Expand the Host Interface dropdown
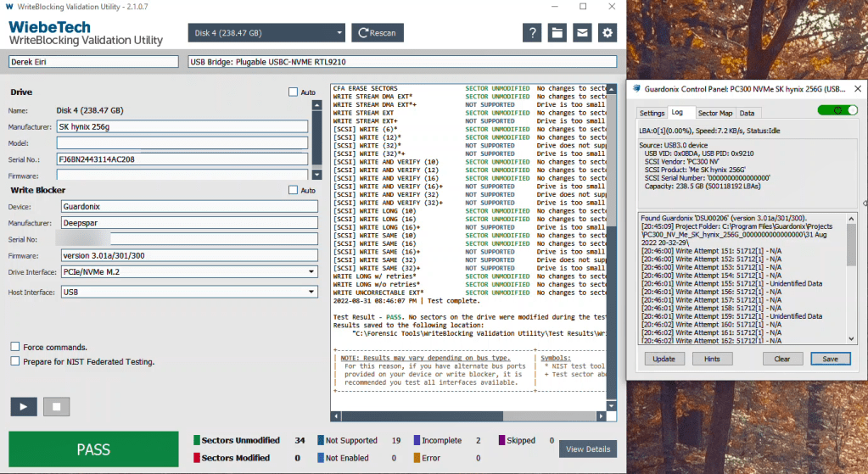Viewport: 868px width, 474px height. pyautogui.click(x=189, y=292)
